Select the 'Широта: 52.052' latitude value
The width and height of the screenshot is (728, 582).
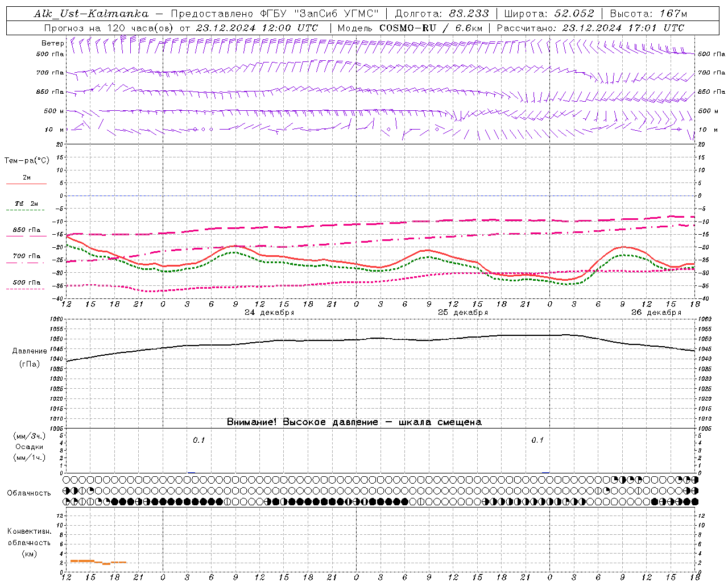(x=549, y=14)
